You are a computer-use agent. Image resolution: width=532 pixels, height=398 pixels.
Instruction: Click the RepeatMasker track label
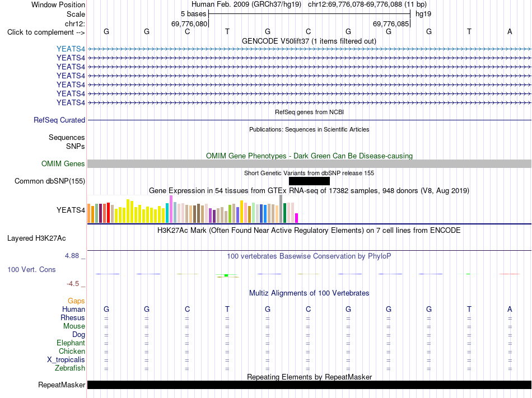pyautogui.click(x=62, y=385)
